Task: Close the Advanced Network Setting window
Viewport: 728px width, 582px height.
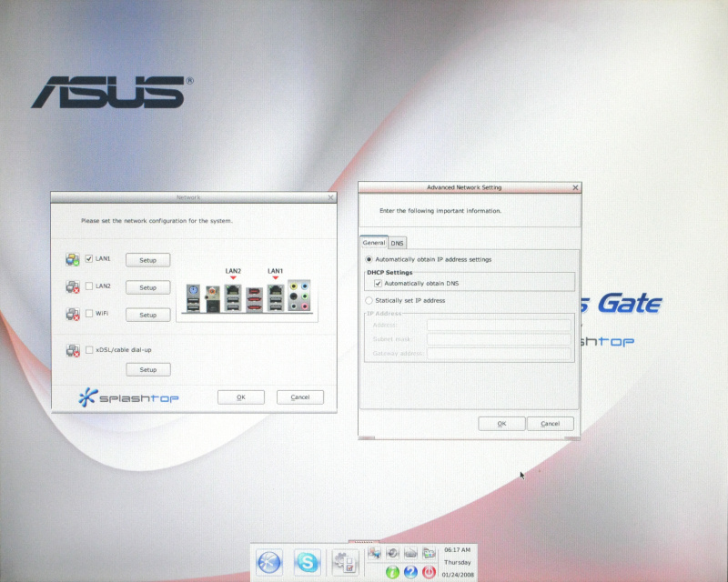Action: tap(575, 187)
